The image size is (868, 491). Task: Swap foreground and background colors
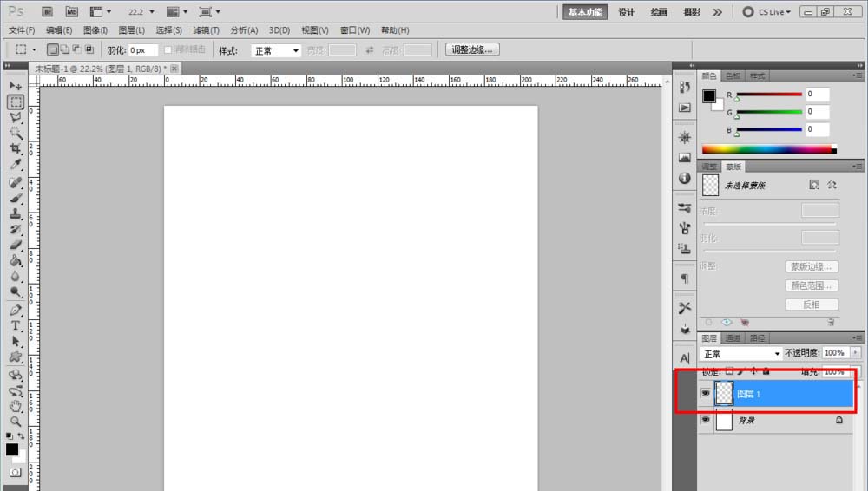21,436
